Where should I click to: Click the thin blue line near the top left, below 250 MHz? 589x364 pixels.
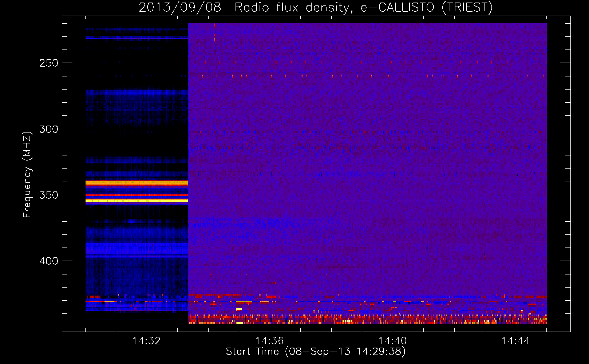[137, 38]
